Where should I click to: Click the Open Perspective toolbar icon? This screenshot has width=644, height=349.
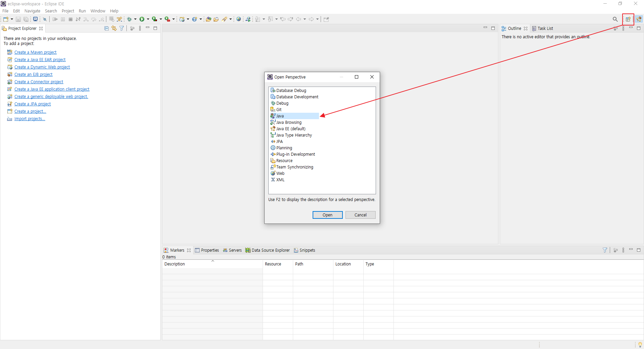tap(628, 19)
